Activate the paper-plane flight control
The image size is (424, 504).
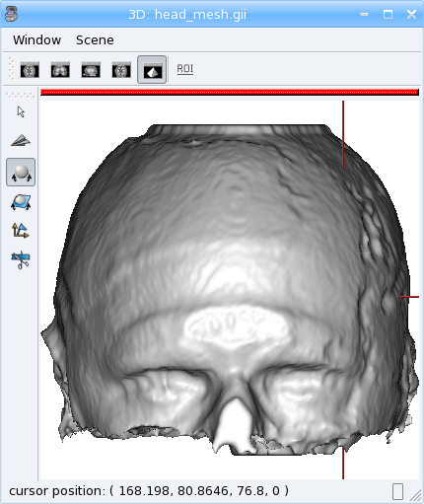pos(21,140)
